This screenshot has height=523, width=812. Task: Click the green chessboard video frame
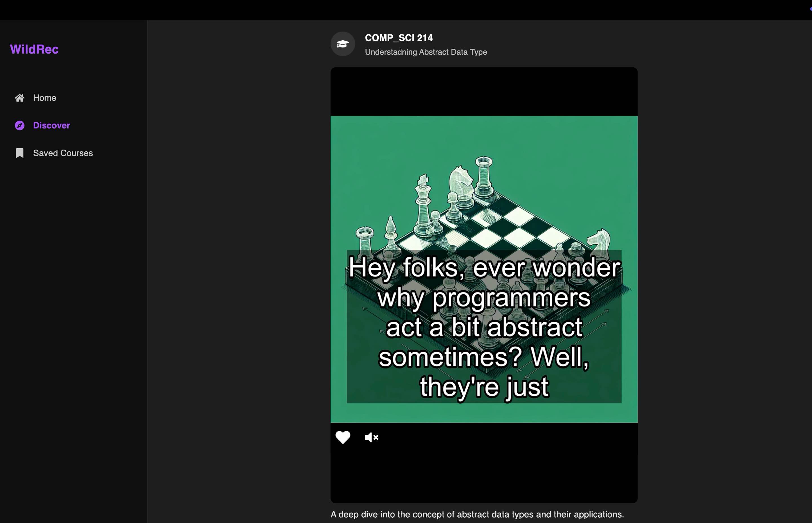point(484,269)
